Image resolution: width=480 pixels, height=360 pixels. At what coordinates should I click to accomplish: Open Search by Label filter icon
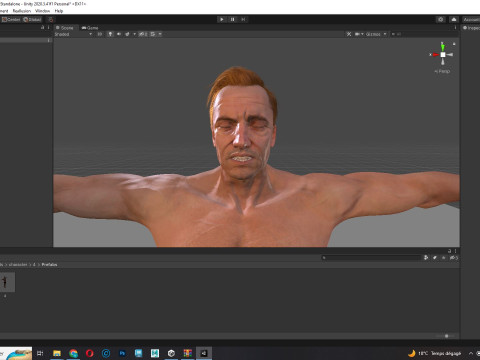435,258
